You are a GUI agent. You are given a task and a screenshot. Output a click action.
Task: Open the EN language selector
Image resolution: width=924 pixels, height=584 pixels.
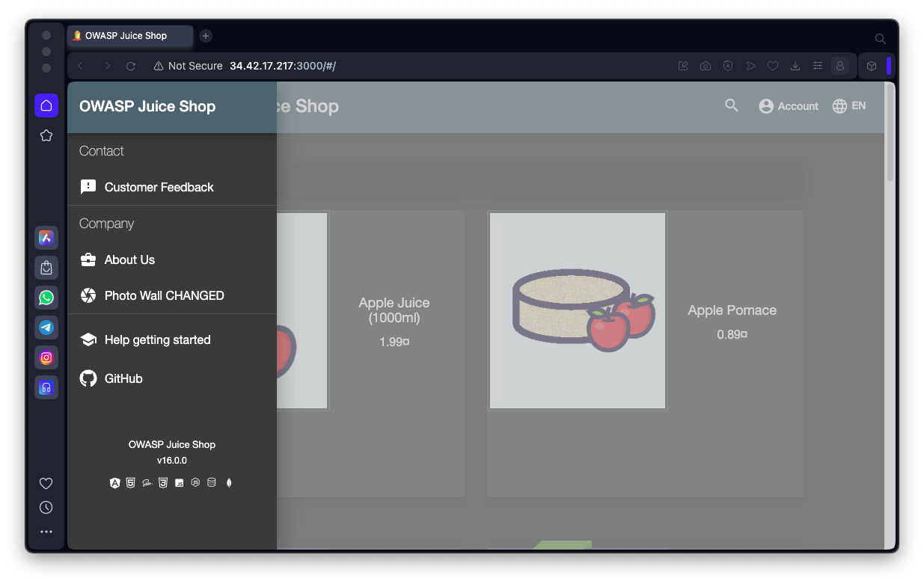click(849, 106)
